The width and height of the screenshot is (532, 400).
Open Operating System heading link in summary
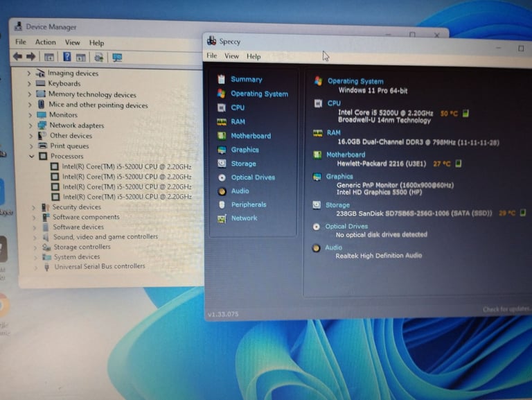click(355, 81)
